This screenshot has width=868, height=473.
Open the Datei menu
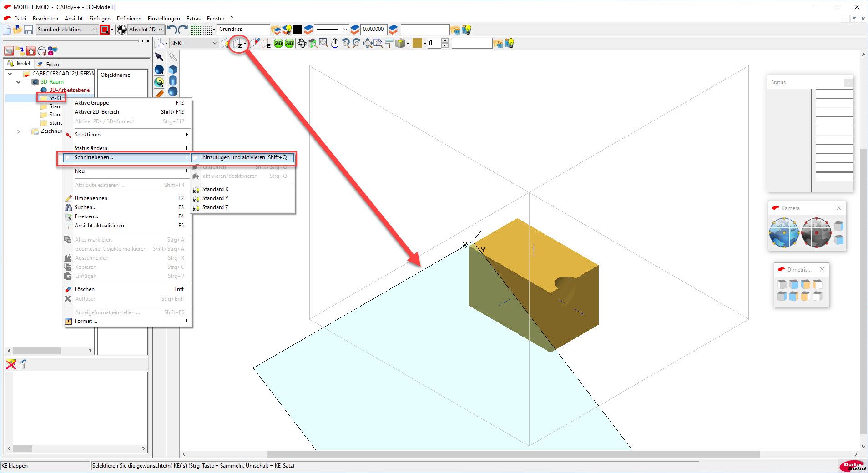20,19
